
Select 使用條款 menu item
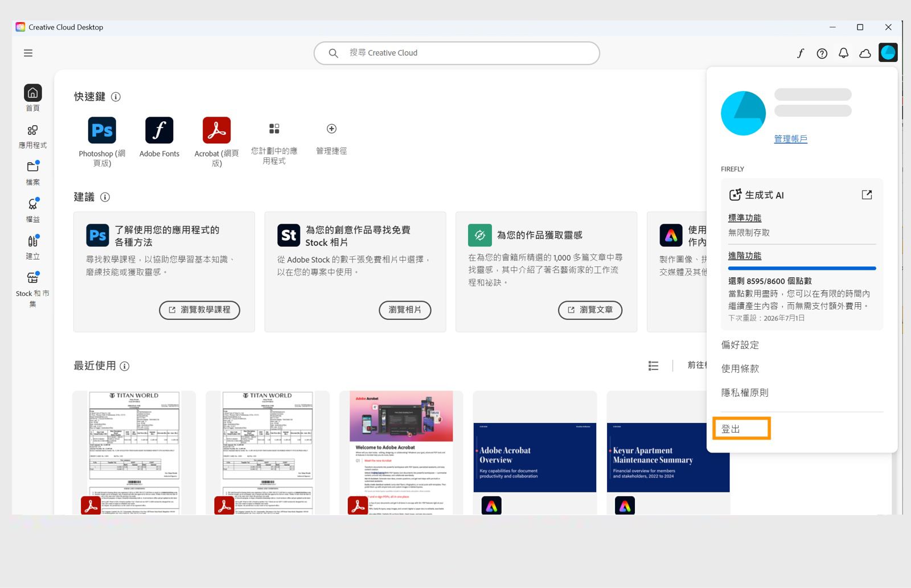click(740, 369)
